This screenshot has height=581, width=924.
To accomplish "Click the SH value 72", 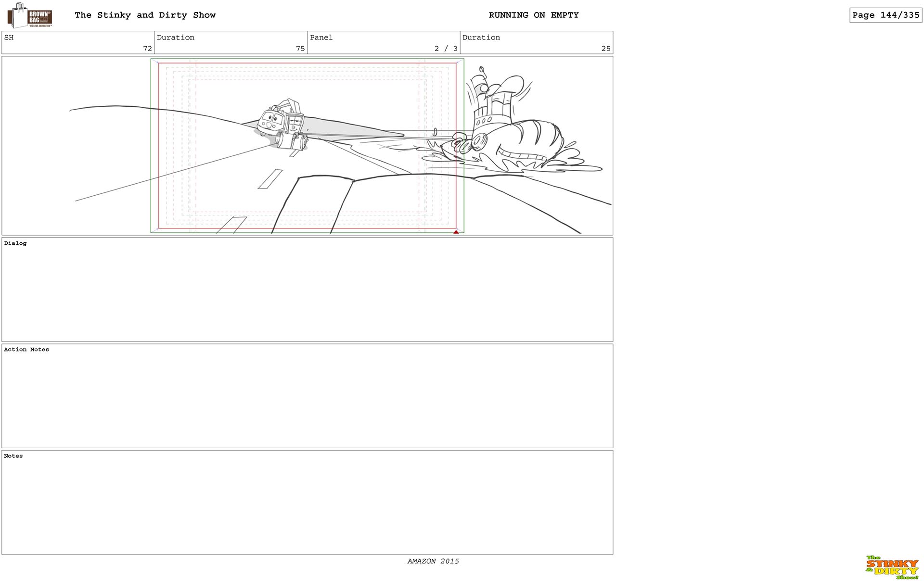I will pos(147,49).
